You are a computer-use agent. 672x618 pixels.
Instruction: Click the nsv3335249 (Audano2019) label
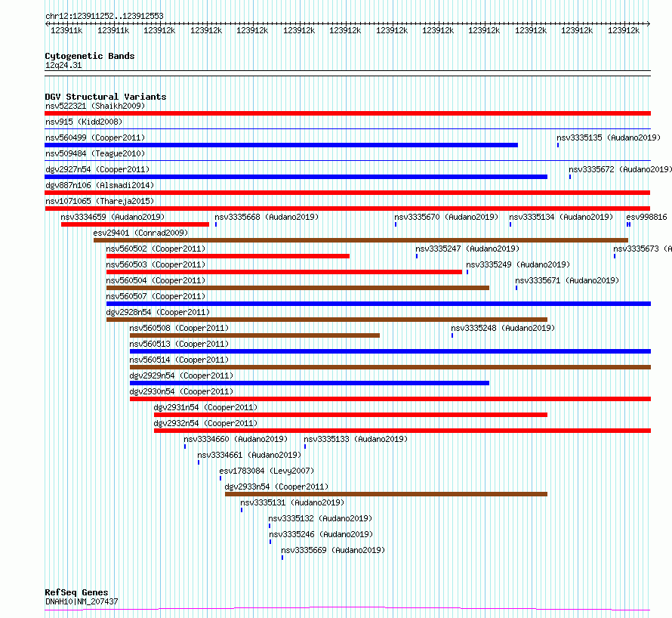518,264
